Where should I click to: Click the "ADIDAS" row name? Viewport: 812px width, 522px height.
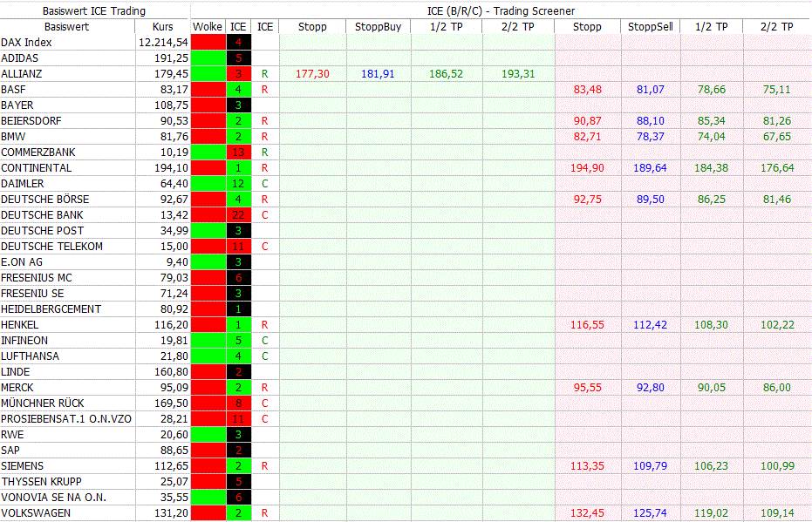click(20, 58)
